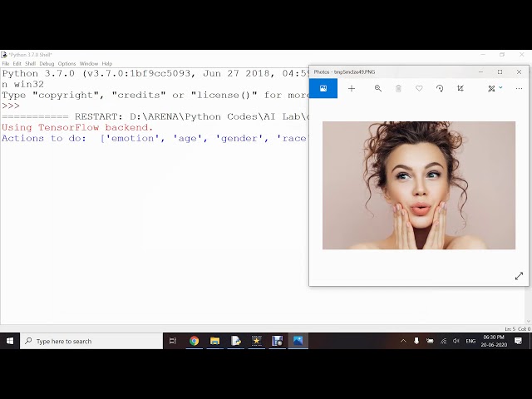Image resolution: width=532 pixels, height=399 pixels.
Task: Click the Zoom magnifier icon in Photos
Action: click(x=378, y=89)
